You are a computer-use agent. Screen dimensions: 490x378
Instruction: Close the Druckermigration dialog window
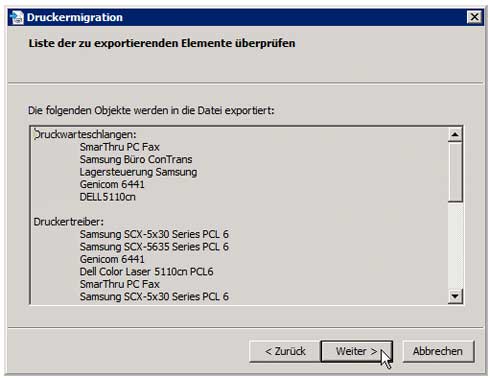474,17
